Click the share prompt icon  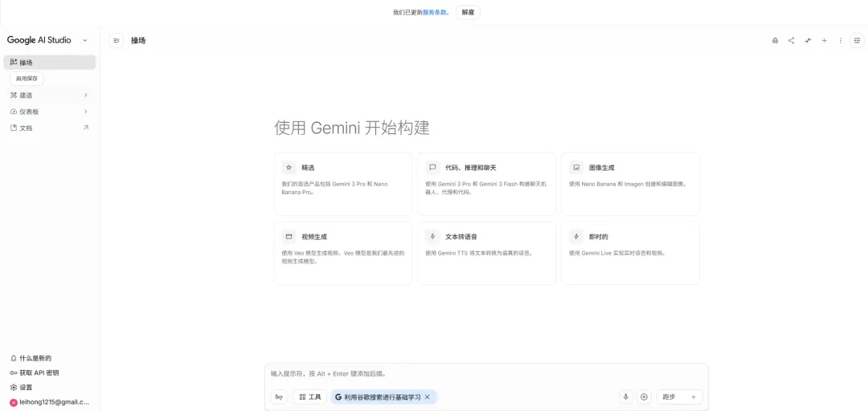[791, 40]
